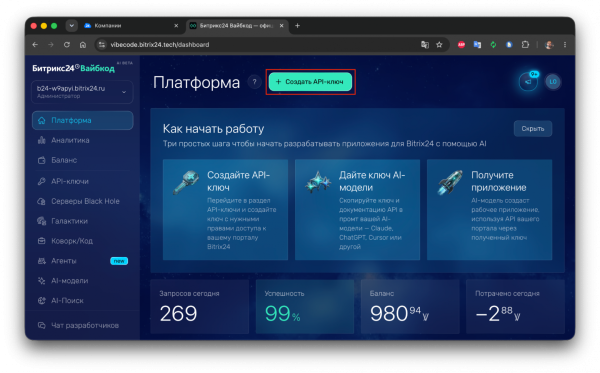The width and height of the screenshot is (600, 373).
Task: Click the key illustration in the first step card
Action: (x=186, y=182)
